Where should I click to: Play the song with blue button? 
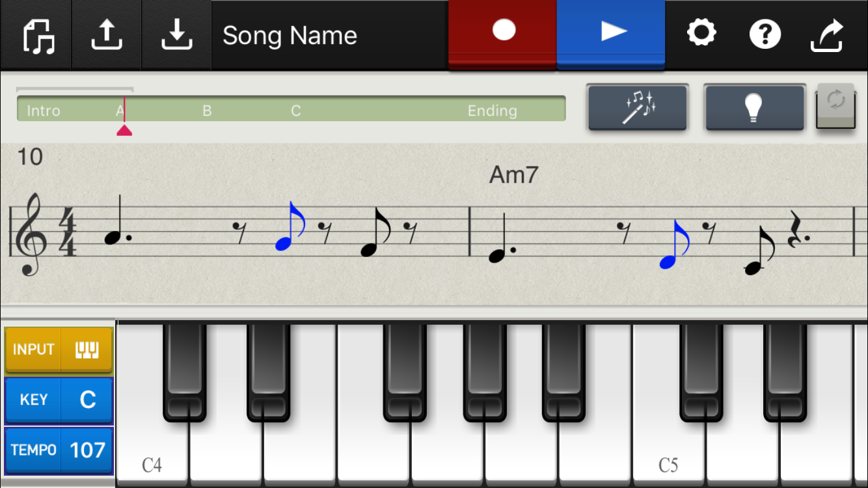coord(611,33)
